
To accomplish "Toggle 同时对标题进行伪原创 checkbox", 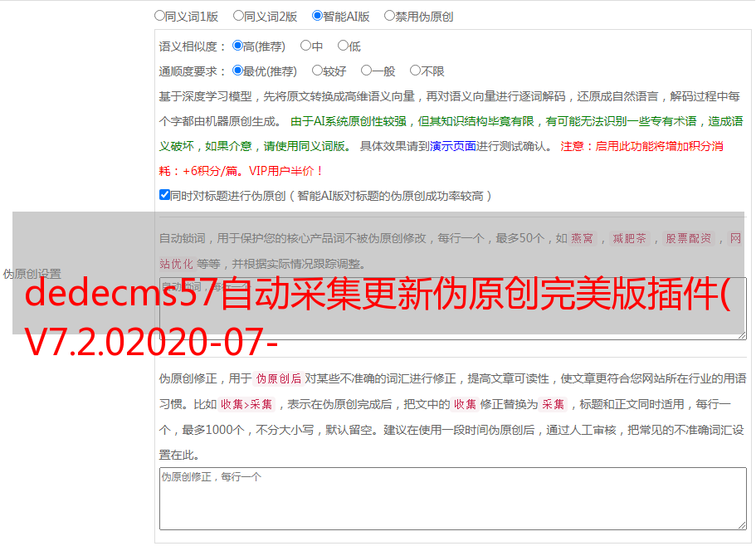I will click(x=164, y=195).
